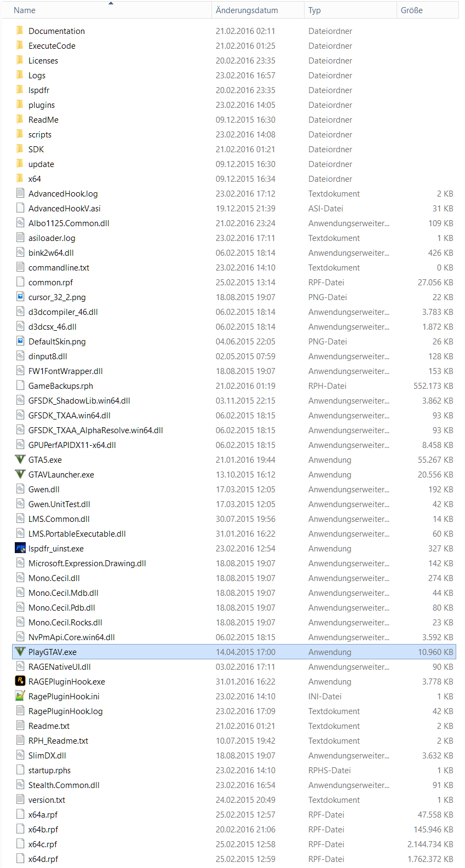
Task: Select the RPH_Readme.txt file name
Action: [x=59, y=741]
